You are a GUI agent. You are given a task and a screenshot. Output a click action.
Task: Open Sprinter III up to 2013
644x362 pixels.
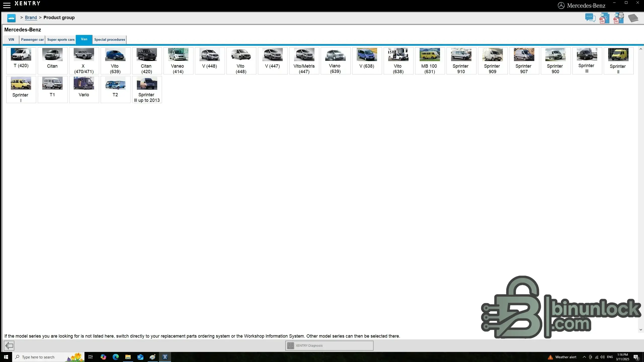pyautogui.click(x=147, y=89)
